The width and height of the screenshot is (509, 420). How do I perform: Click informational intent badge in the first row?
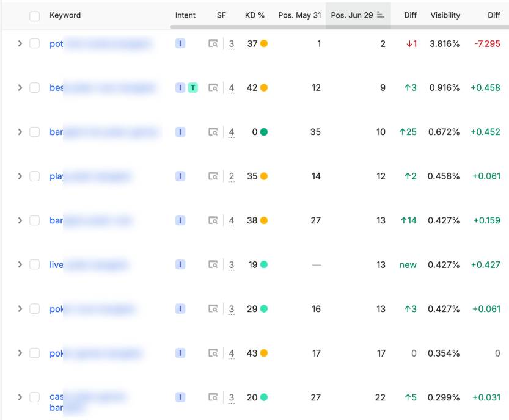tap(180, 43)
